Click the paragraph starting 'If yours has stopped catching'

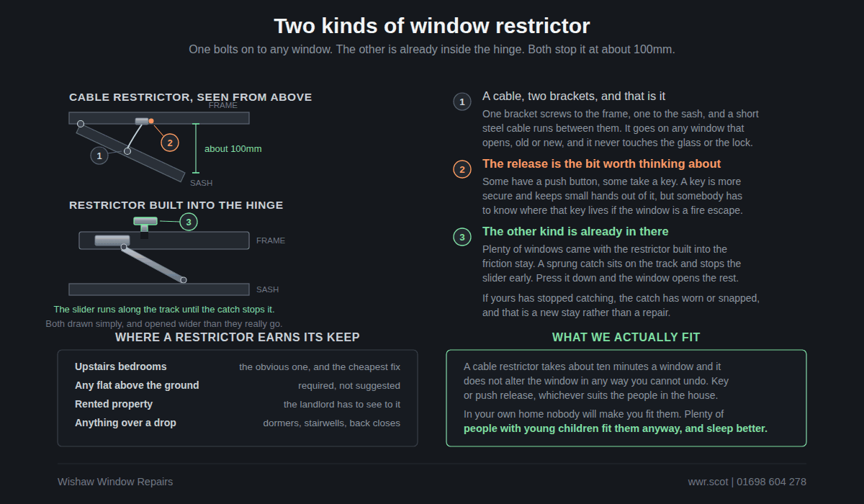pyautogui.click(x=621, y=305)
